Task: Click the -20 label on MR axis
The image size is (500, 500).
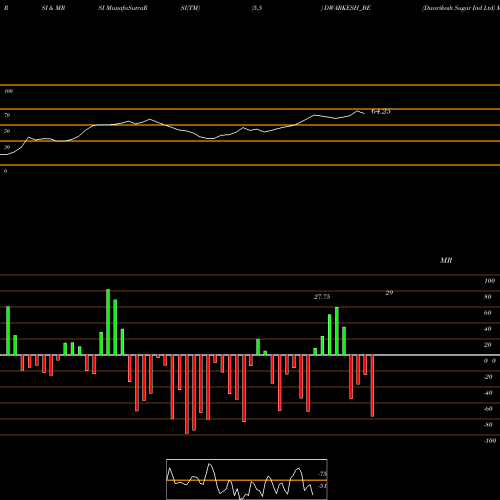Action: pos(488,377)
